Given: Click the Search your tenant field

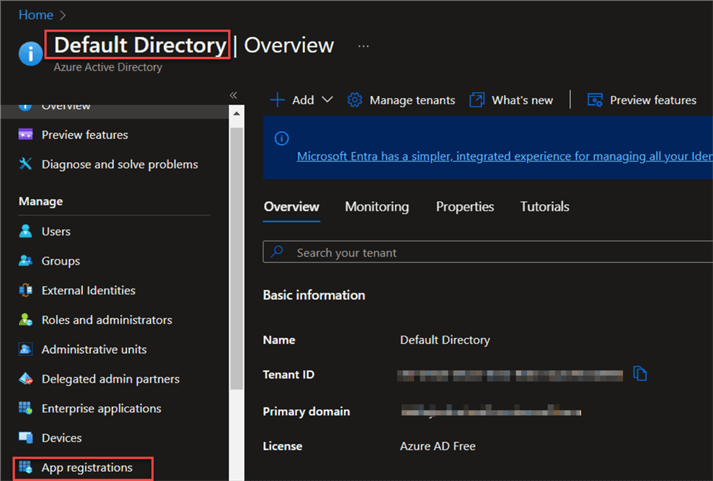Looking at the screenshot, I should click(480, 253).
